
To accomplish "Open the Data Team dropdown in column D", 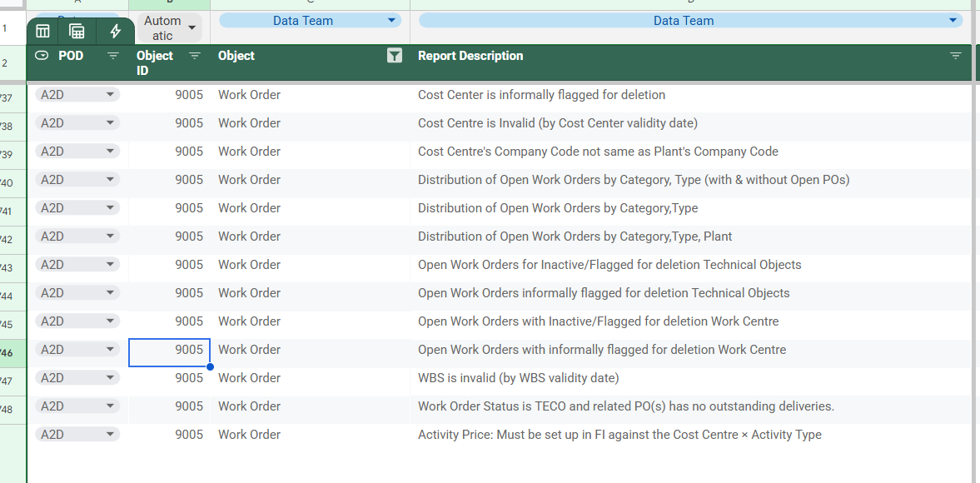I will [x=953, y=21].
